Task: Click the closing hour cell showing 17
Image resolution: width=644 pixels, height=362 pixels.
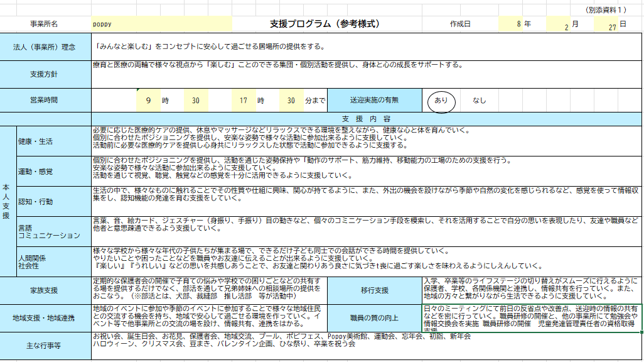Action: coord(244,101)
